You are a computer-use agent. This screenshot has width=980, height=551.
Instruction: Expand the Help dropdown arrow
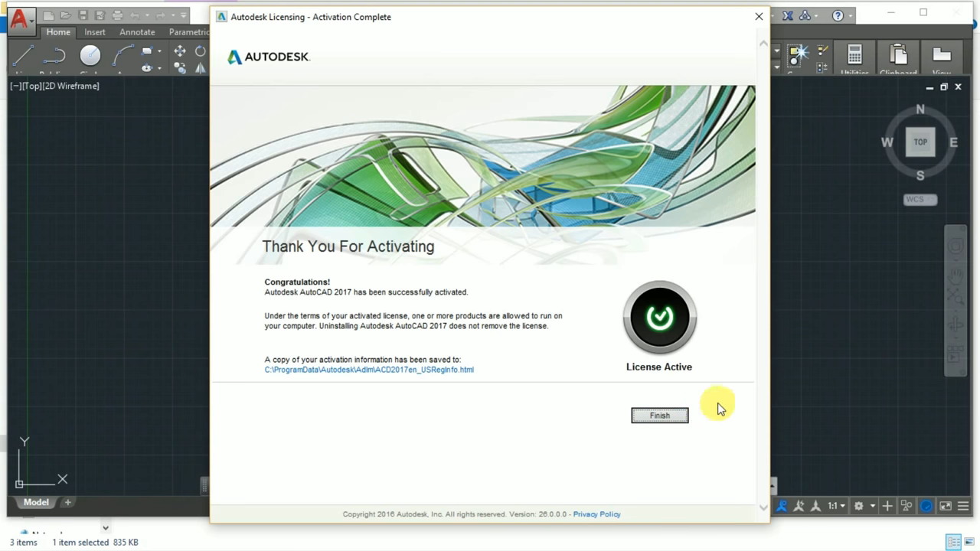(851, 16)
